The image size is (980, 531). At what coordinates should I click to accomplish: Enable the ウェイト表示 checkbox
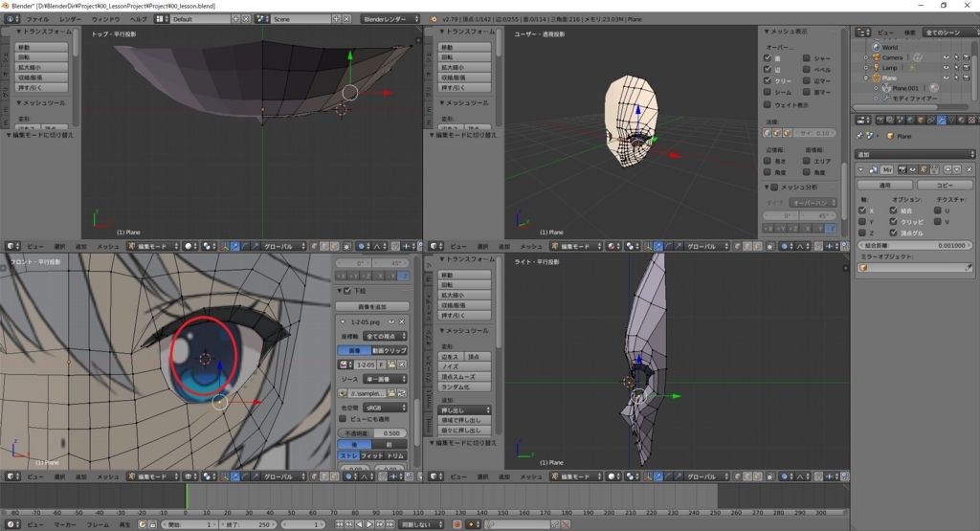point(768,104)
